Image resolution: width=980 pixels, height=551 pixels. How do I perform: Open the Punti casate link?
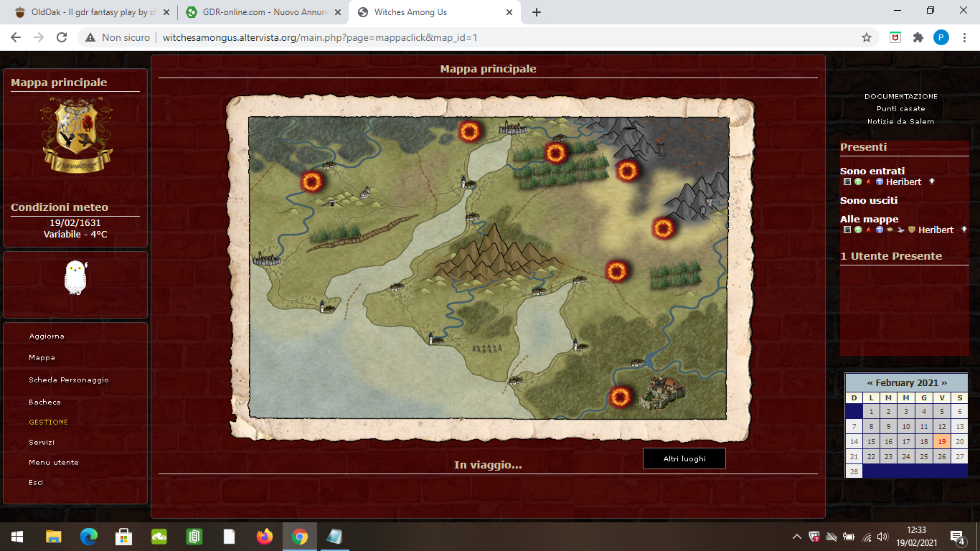pyautogui.click(x=901, y=109)
